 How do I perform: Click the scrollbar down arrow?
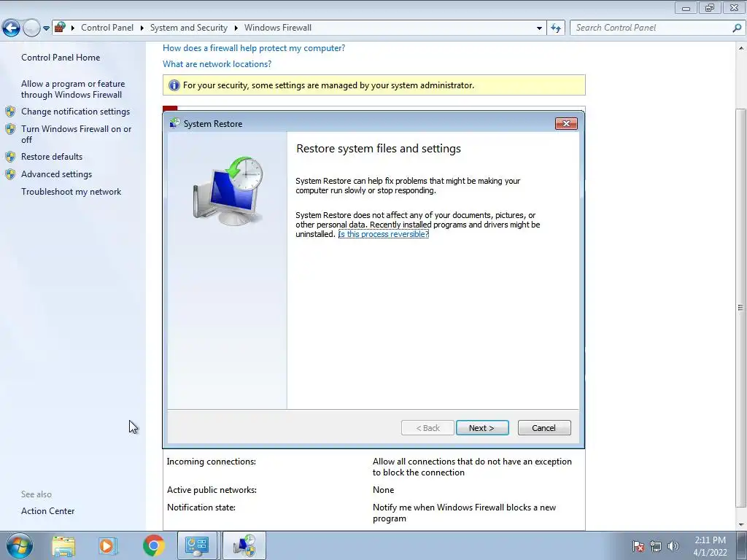(741, 525)
